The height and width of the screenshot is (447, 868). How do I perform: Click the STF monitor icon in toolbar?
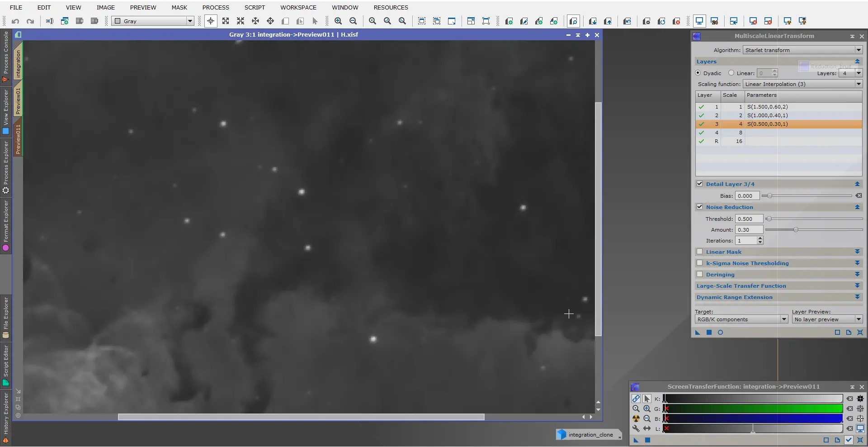(x=699, y=21)
